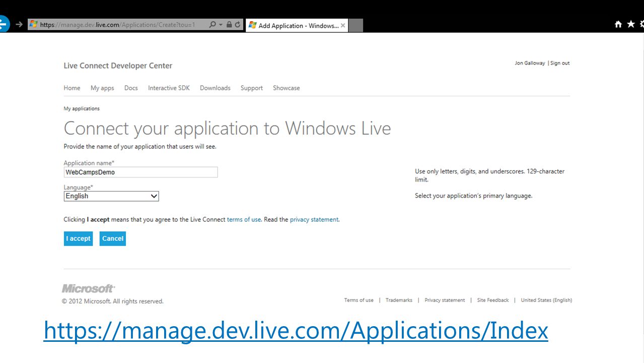Open the browser Home icon
Image resolution: width=644 pixels, height=363 pixels.
(x=618, y=24)
